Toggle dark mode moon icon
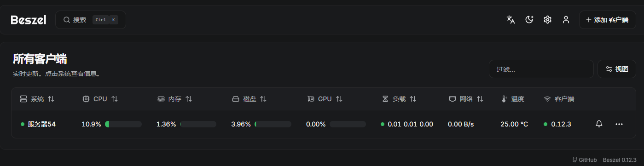 (529, 20)
